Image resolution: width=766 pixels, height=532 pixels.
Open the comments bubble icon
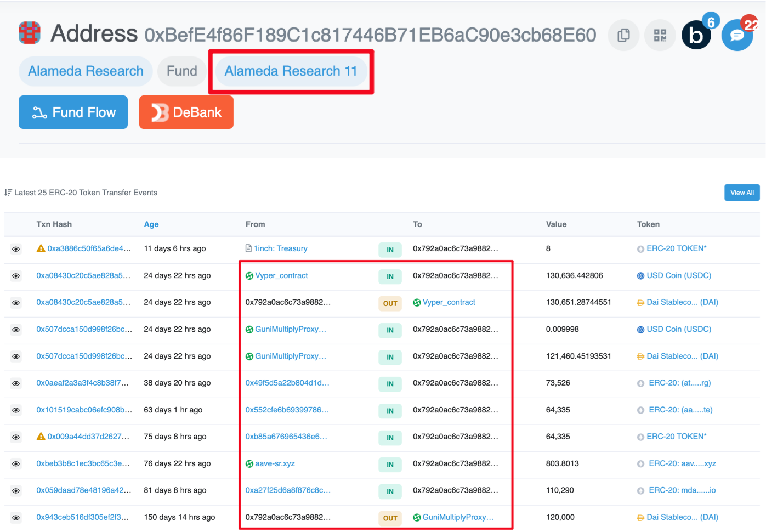point(737,36)
